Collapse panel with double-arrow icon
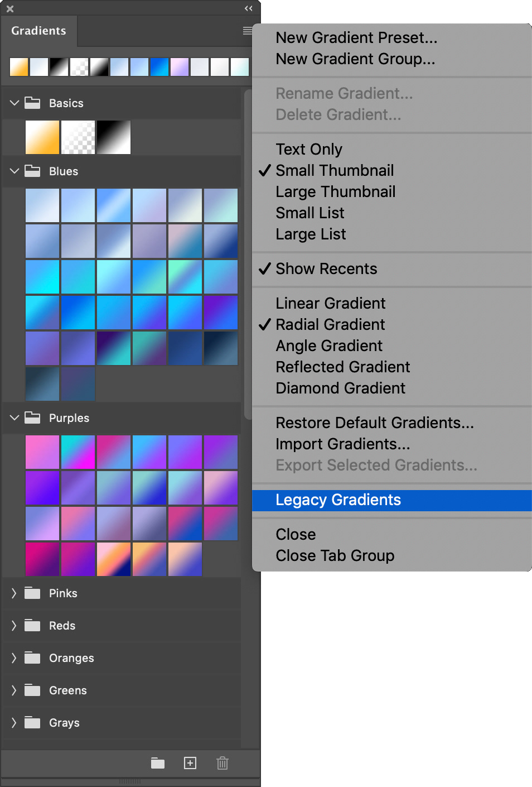Screen dimensions: 532x787 (x=249, y=8)
